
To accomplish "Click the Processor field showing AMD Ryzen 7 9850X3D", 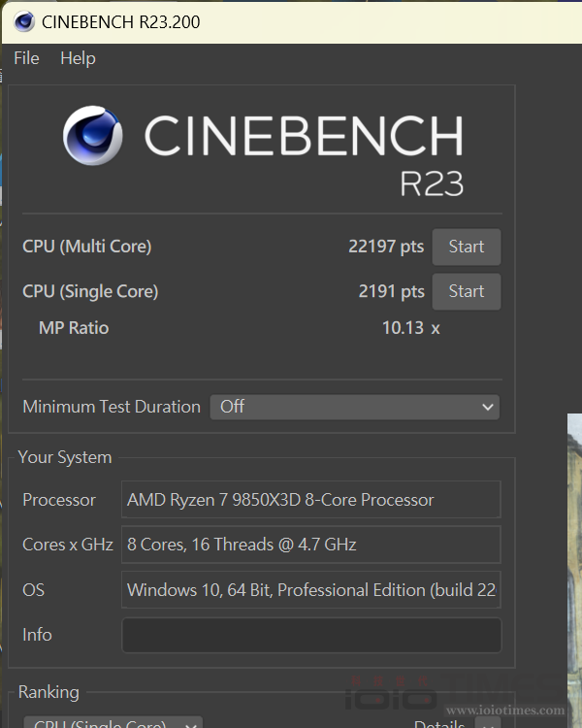I will click(x=310, y=500).
